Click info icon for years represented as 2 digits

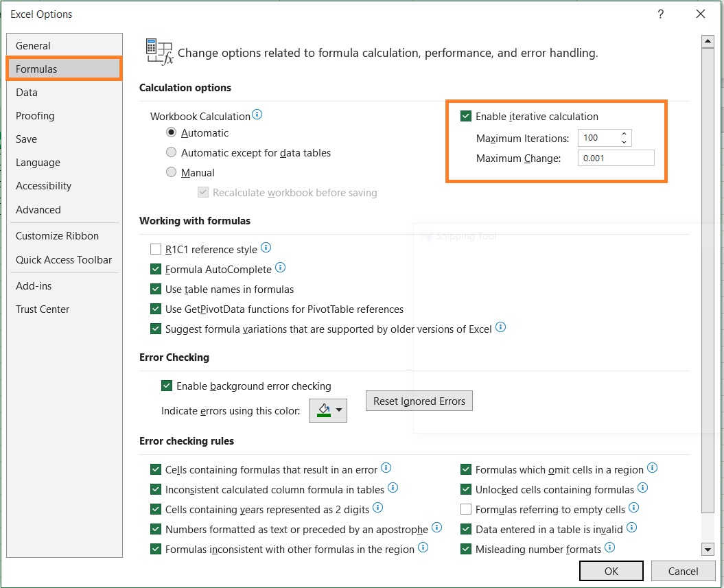[x=377, y=508]
